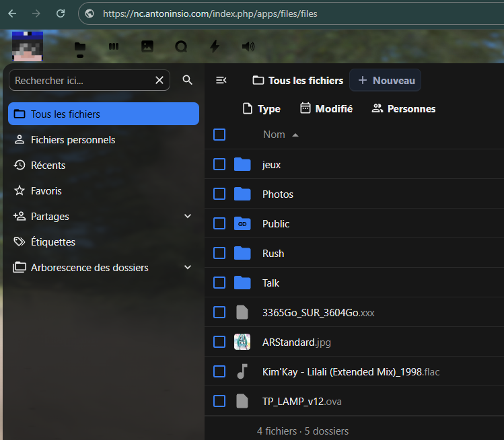The width and height of the screenshot is (504, 440).
Task: Open the Photos app in top bar
Action: click(147, 46)
